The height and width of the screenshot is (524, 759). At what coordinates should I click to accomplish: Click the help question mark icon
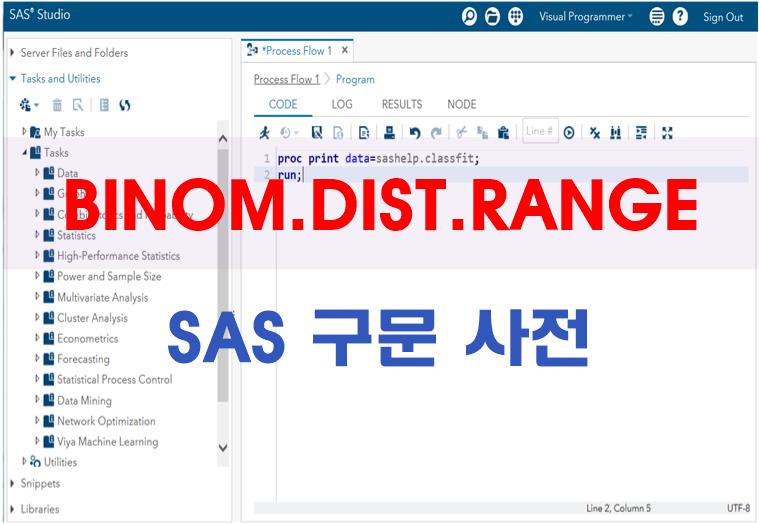click(x=680, y=17)
